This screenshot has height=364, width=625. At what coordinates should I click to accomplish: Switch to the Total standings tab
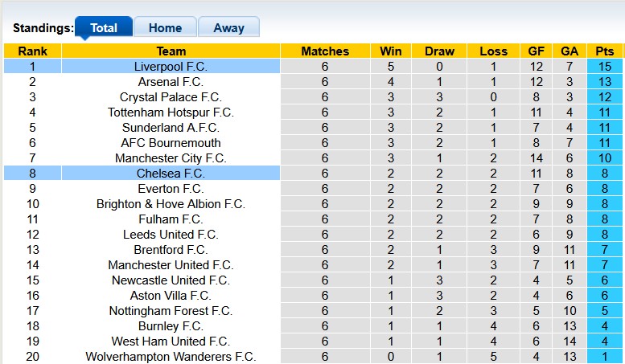[x=104, y=27]
